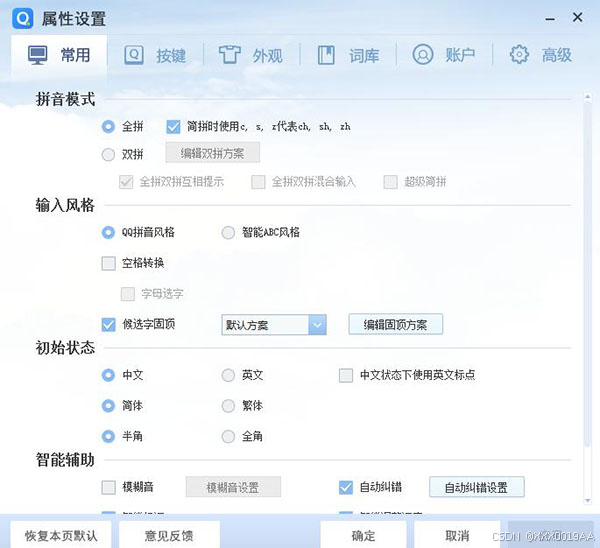The height and width of the screenshot is (548, 600).
Task: Select 中文 as initial state
Action: click(x=108, y=375)
